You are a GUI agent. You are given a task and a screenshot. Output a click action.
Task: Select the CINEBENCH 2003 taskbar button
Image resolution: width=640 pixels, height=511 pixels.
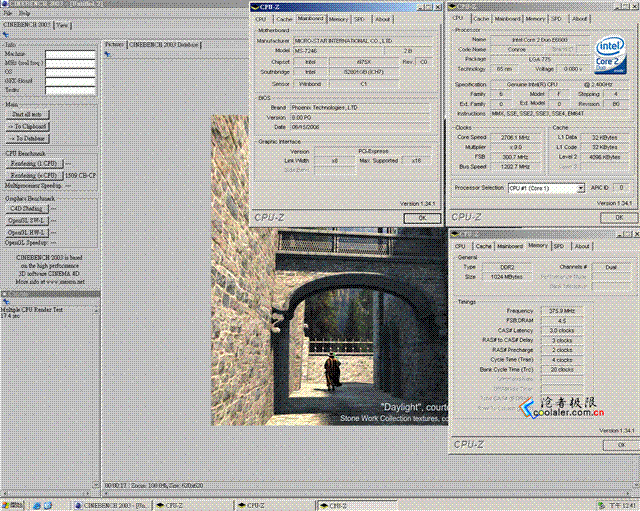coord(112,506)
